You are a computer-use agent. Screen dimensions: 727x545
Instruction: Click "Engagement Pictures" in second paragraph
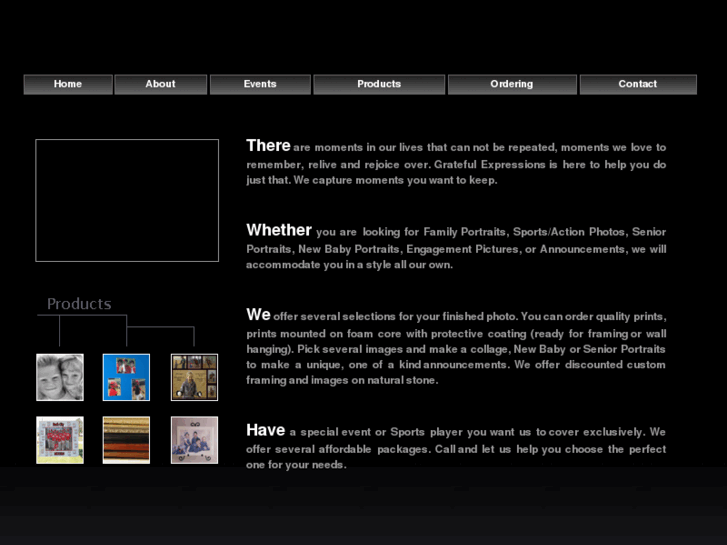(x=462, y=250)
